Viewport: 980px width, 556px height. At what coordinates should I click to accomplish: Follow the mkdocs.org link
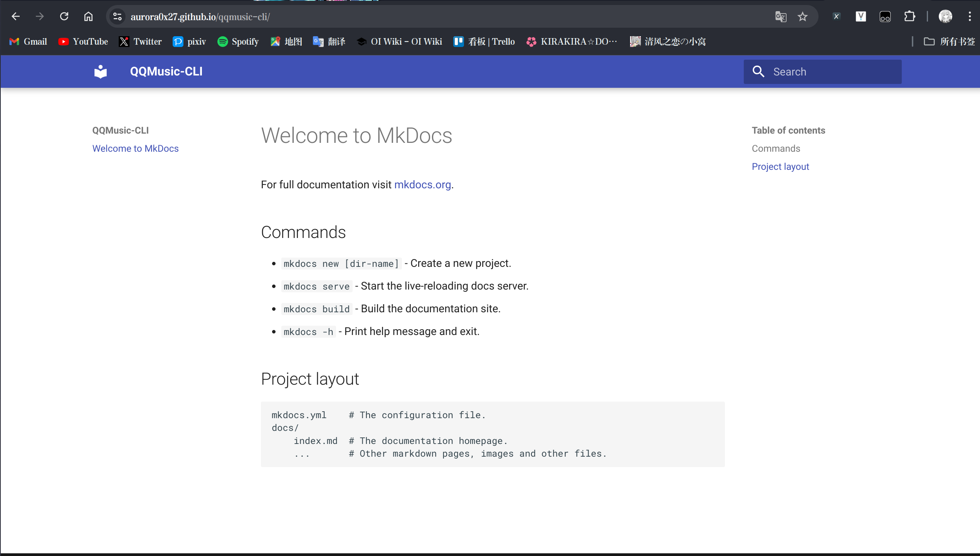422,185
